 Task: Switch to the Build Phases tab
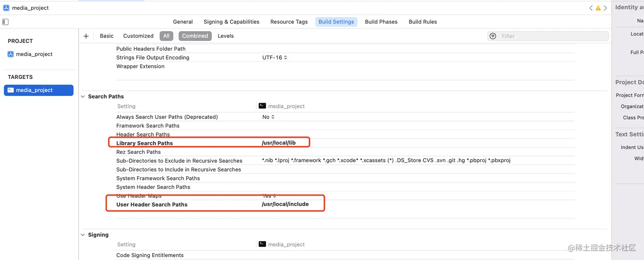[381, 22]
